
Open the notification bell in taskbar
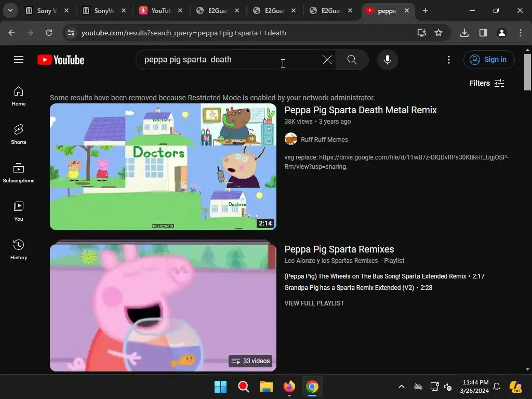497,387
